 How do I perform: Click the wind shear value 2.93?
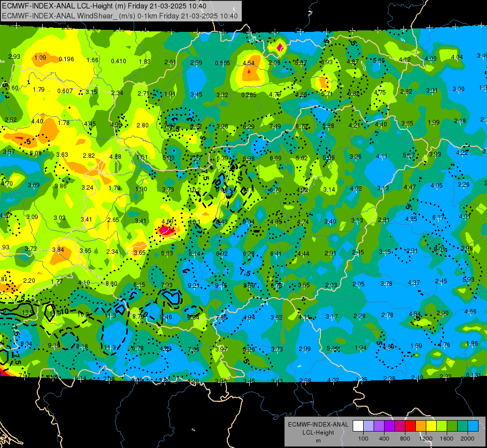(x=14, y=57)
